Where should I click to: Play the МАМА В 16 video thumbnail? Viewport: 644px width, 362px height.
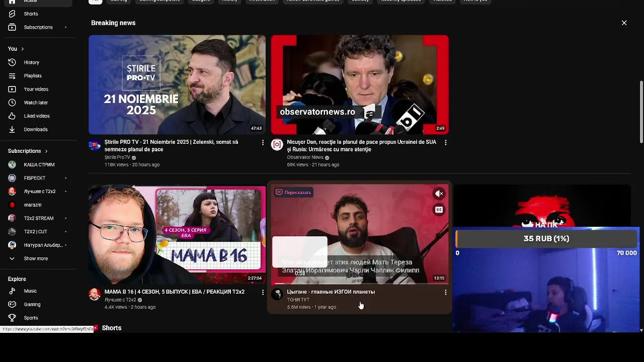[x=177, y=235]
